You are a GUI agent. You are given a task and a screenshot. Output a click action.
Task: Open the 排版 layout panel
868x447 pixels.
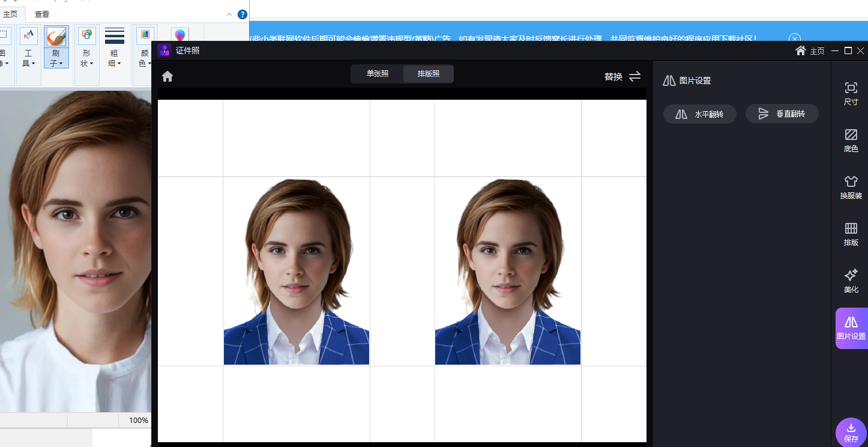(851, 234)
